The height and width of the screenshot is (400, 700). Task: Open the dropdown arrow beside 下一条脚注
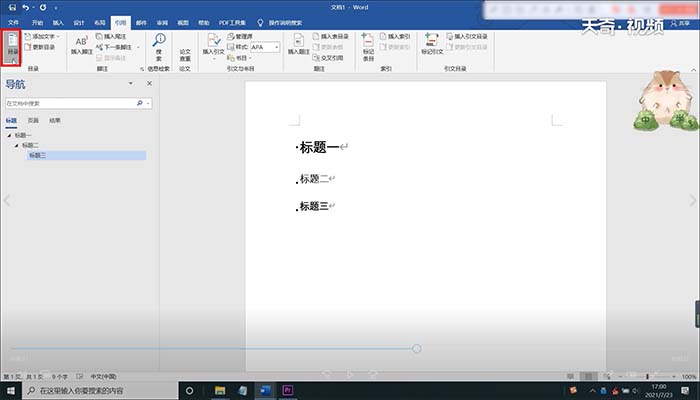(138, 47)
